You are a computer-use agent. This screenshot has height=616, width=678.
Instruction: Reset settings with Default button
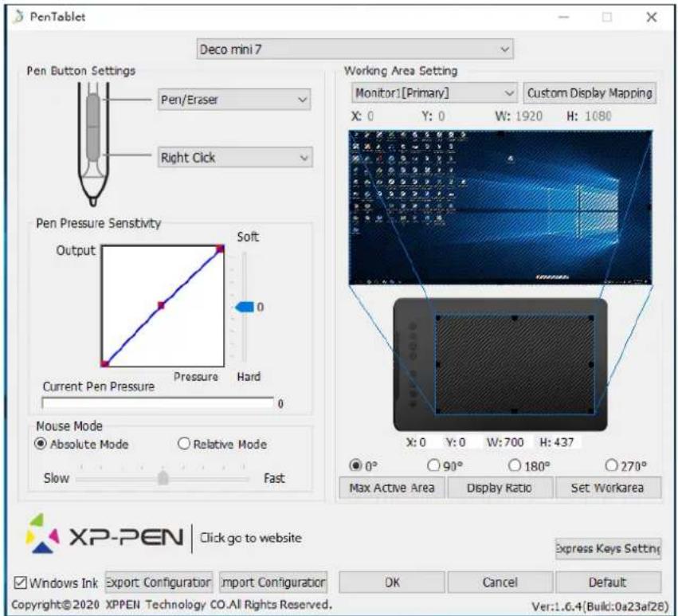(x=608, y=583)
